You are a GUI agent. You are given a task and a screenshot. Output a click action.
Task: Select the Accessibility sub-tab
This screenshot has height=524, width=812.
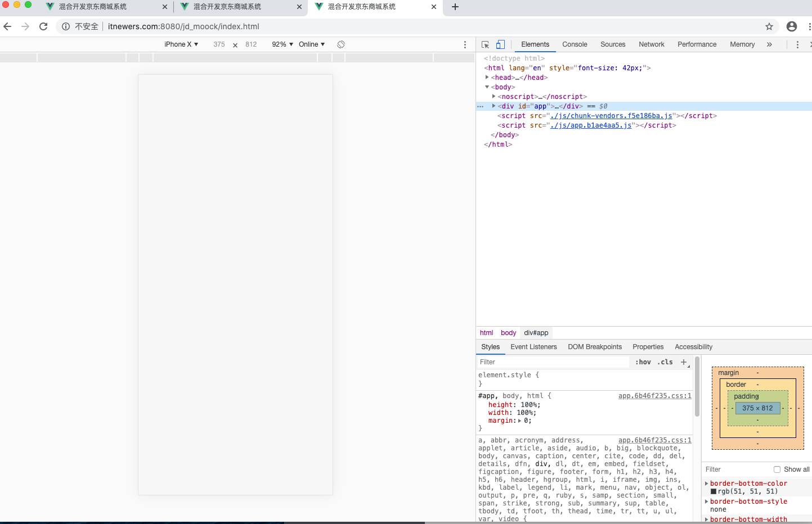(694, 347)
